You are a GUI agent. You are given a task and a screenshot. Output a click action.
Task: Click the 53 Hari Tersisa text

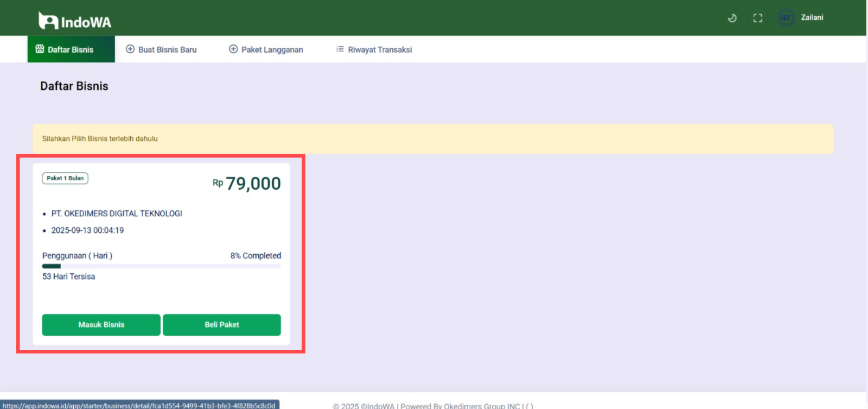[x=69, y=276]
